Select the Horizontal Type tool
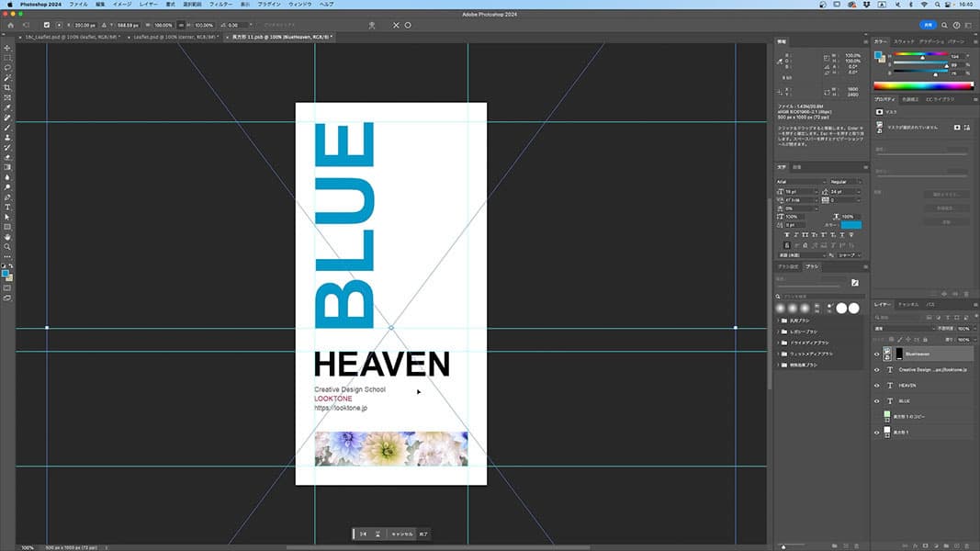Screen dimensions: 980x551 coord(7,207)
